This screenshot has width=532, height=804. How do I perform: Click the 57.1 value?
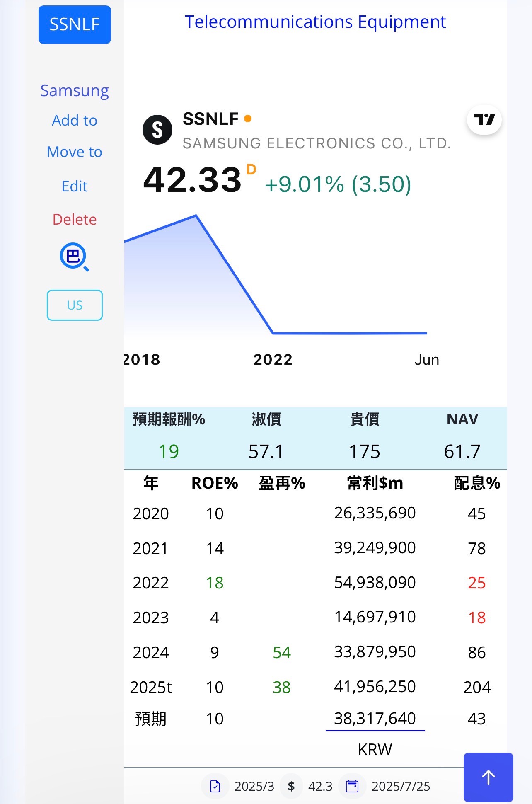[x=266, y=451]
